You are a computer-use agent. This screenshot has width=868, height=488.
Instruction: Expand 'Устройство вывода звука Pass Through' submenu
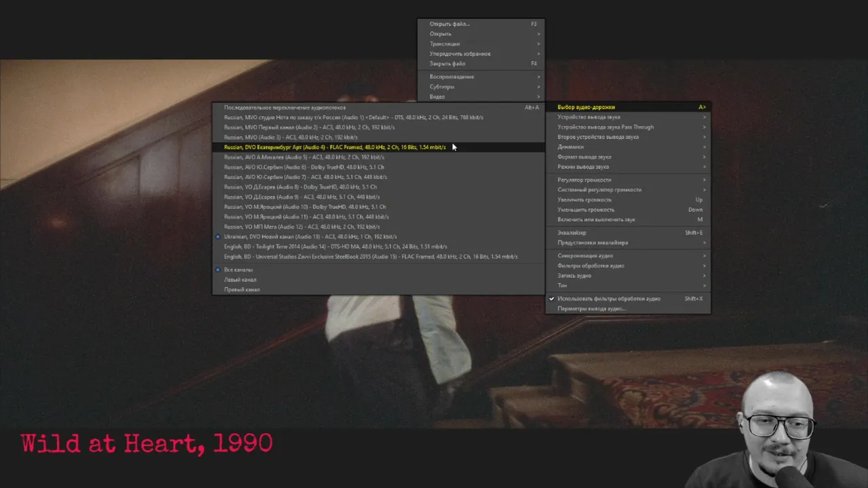(x=629, y=127)
